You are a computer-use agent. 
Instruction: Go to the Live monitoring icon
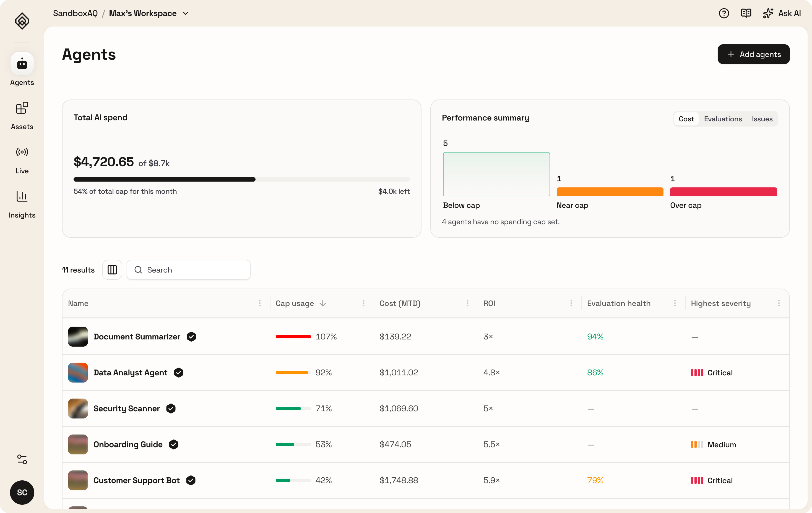[22, 152]
